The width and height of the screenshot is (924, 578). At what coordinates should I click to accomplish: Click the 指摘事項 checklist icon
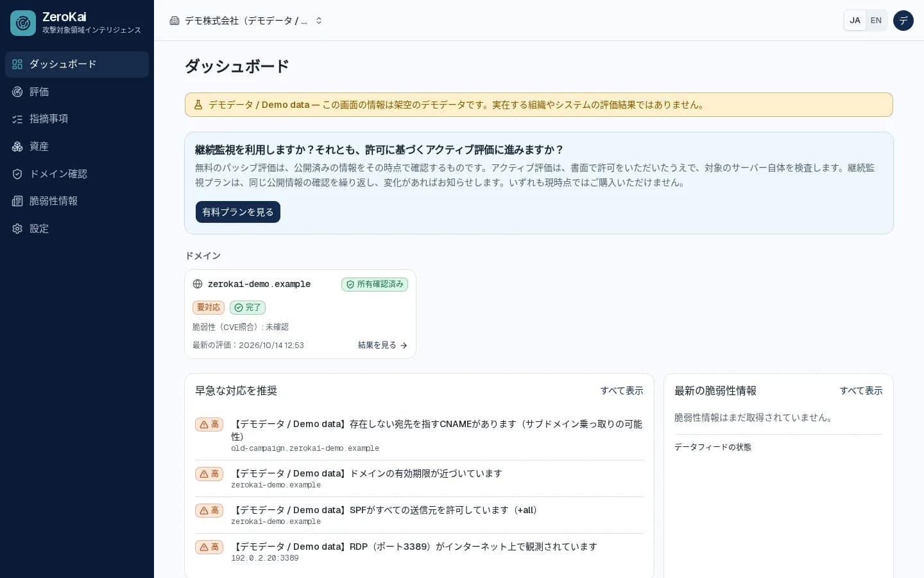pos(17,119)
